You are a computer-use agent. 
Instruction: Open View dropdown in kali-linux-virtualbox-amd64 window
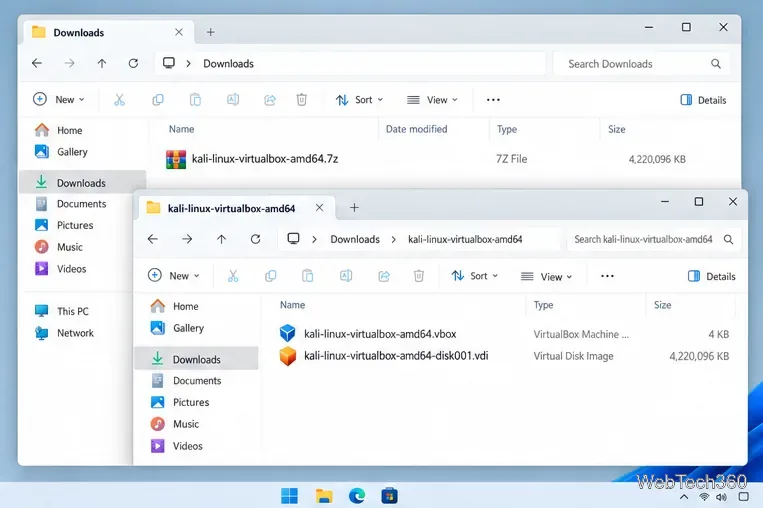546,276
